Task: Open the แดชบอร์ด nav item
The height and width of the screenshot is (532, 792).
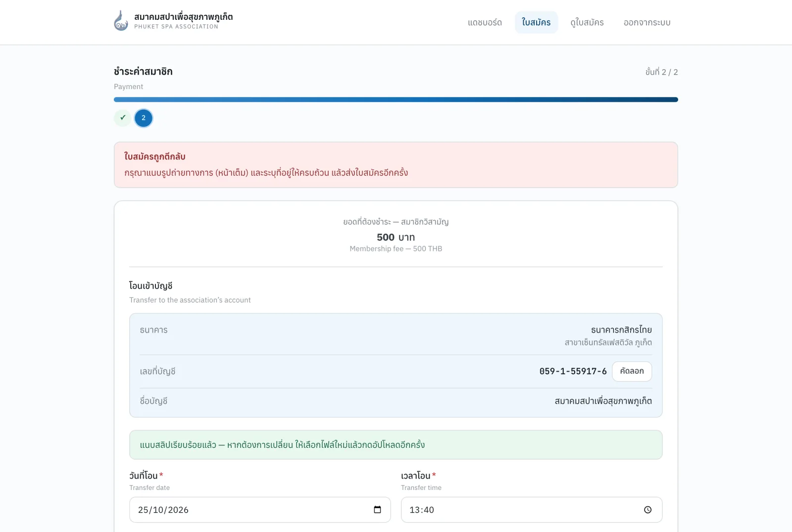Action: 485,22
